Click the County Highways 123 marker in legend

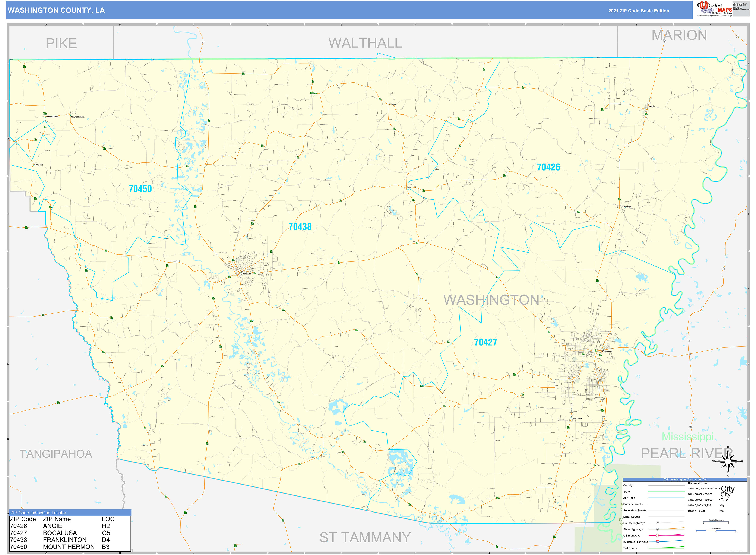658,523
